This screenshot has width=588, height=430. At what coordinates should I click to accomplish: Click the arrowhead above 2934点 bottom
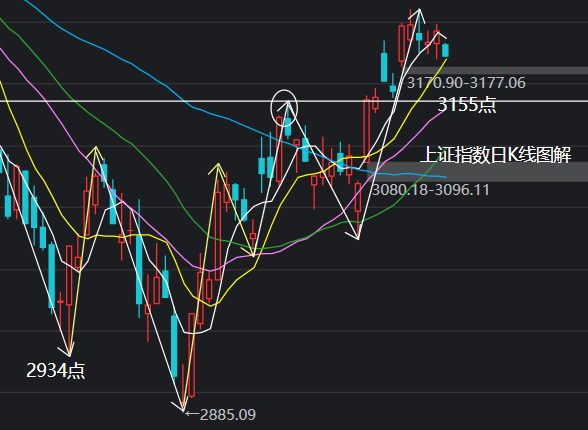pos(66,349)
